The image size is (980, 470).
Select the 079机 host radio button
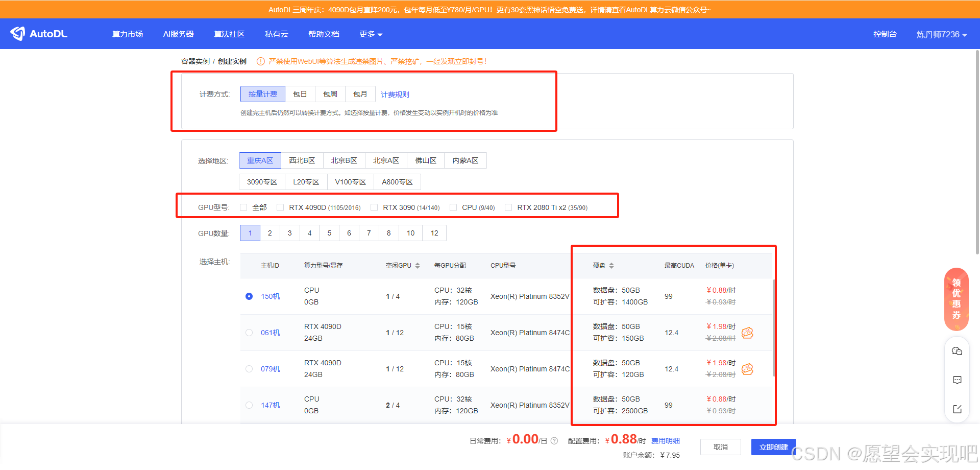[x=249, y=369]
